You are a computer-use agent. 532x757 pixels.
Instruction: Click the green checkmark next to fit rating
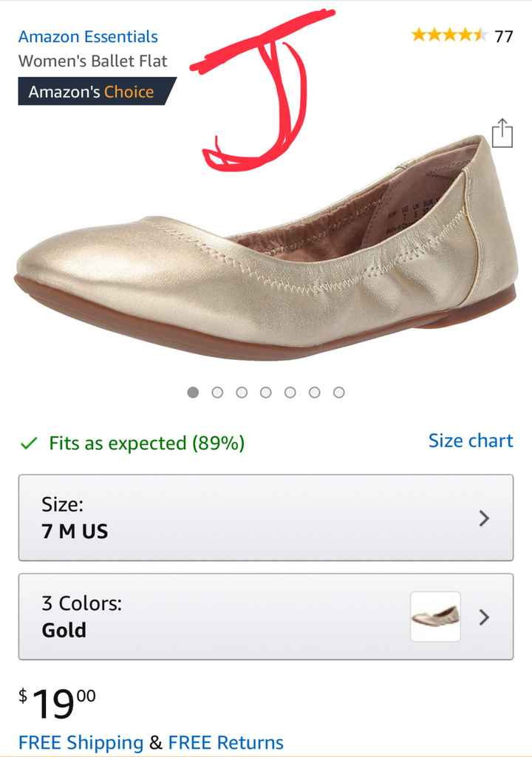point(27,443)
